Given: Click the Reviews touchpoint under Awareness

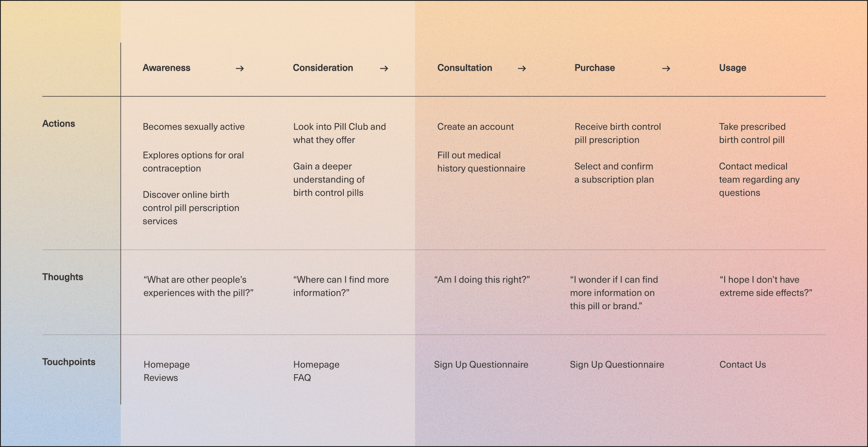Looking at the screenshot, I should point(161,378).
